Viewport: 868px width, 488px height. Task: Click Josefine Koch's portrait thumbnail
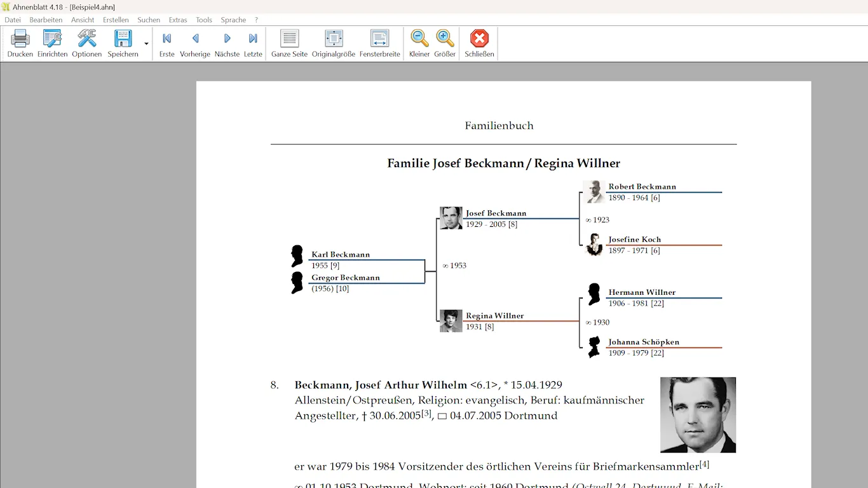594,245
